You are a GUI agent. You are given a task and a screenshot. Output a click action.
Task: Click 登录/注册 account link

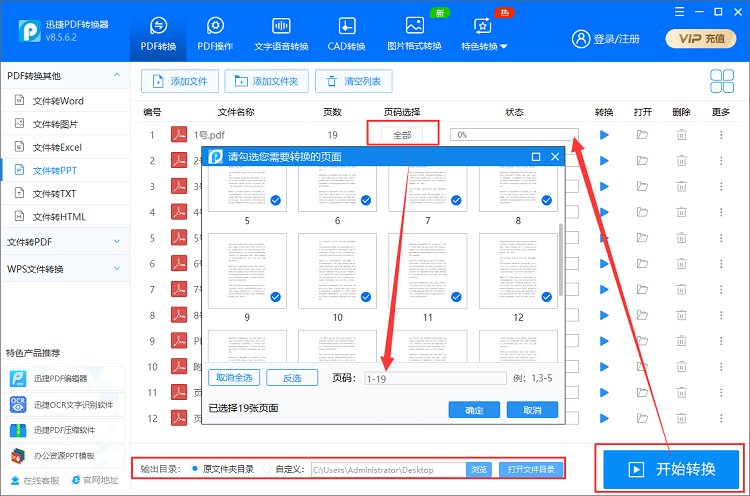click(606, 39)
